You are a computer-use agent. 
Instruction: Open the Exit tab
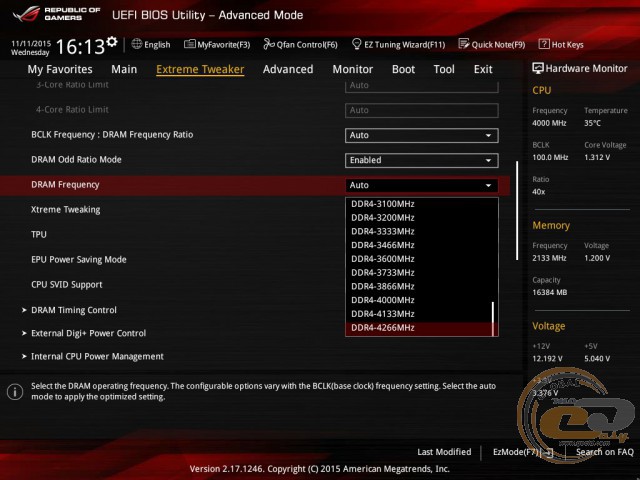(x=483, y=69)
